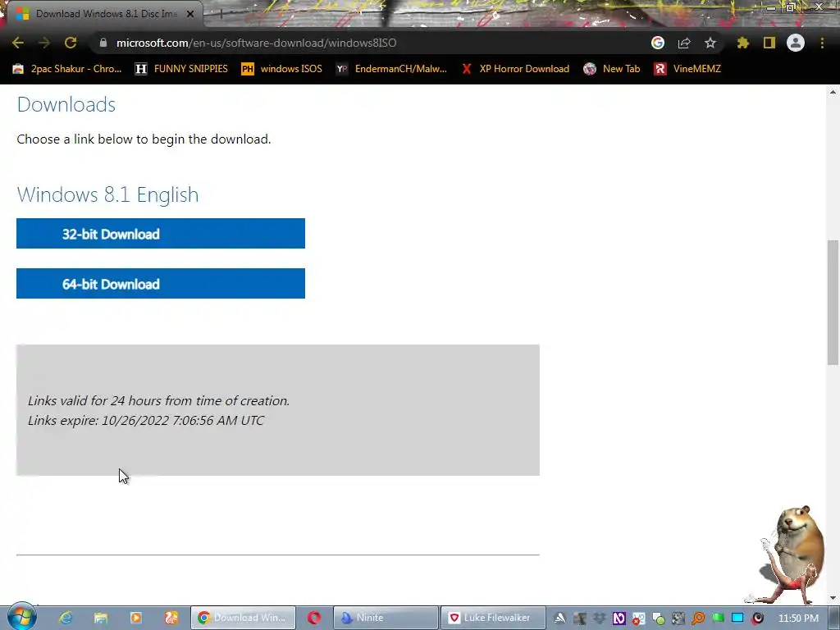Open Windows Explorer folder on taskbar
The height and width of the screenshot is (630, 840).
(x=101, y=618)
